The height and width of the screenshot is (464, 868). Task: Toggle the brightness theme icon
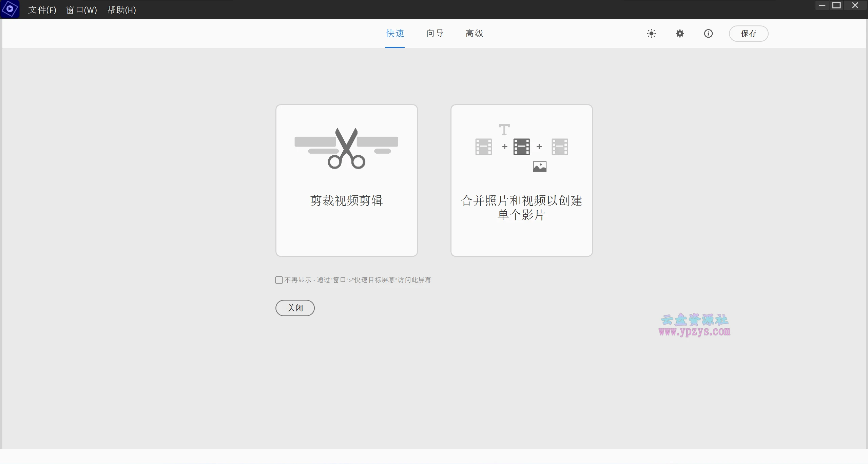[x=651, y=33]
